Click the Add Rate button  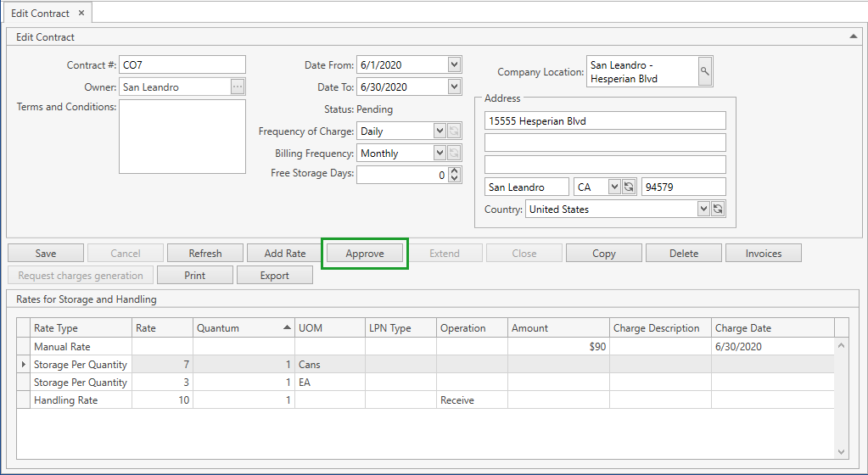285,253
